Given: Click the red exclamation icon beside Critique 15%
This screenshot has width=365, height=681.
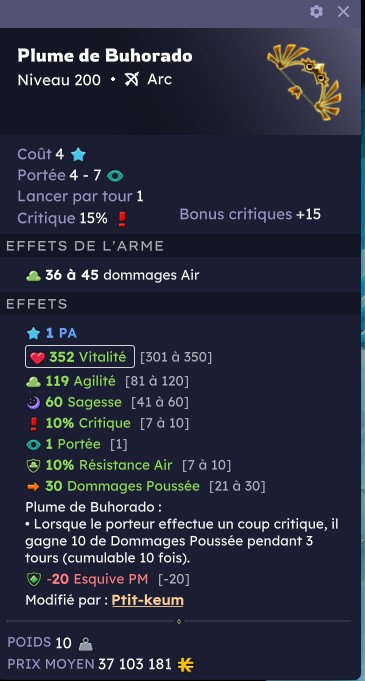Looking at the screenshot, I should 122,219.
